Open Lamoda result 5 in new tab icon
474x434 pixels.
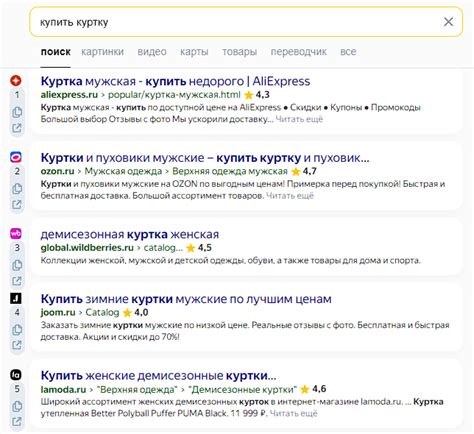point(17,421)
